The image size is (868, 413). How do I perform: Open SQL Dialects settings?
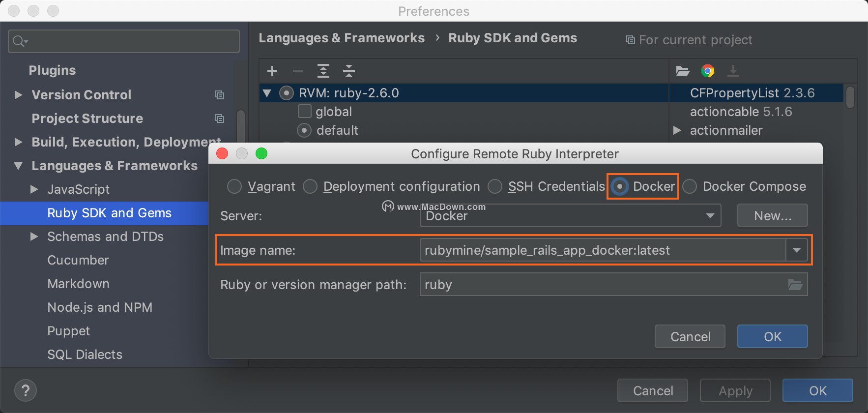click(85, 354)
